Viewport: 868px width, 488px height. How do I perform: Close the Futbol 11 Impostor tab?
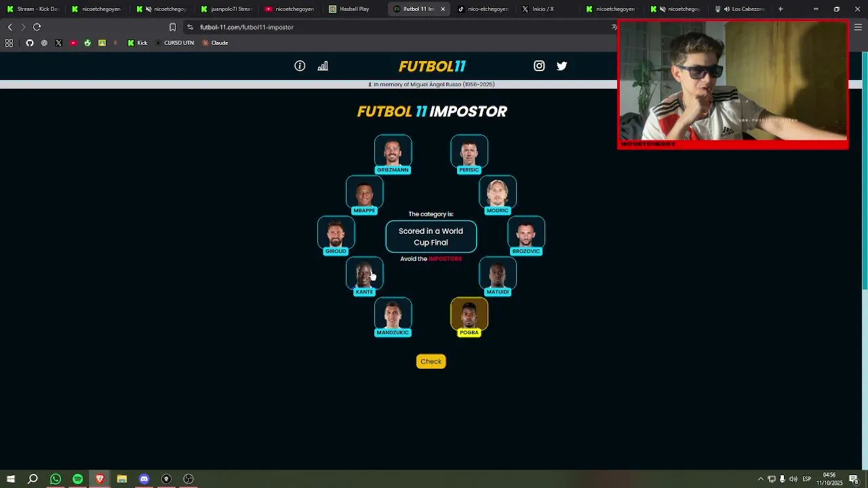pyautogui.click(x=443, y=9)
